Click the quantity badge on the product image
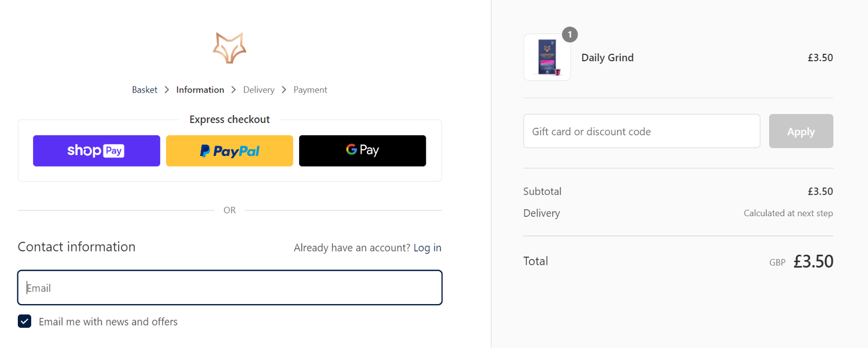Screen dimensions: 868x348 570,35
